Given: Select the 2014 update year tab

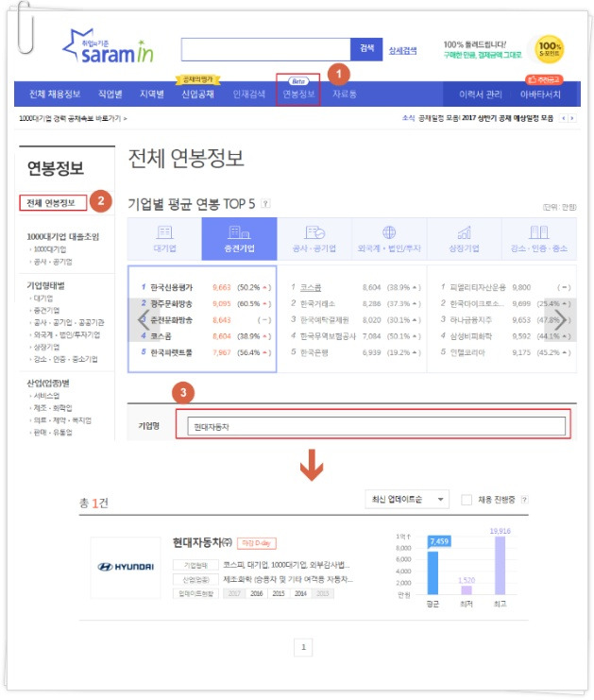Looking at the screenshot, I should [x=301, y=593].
